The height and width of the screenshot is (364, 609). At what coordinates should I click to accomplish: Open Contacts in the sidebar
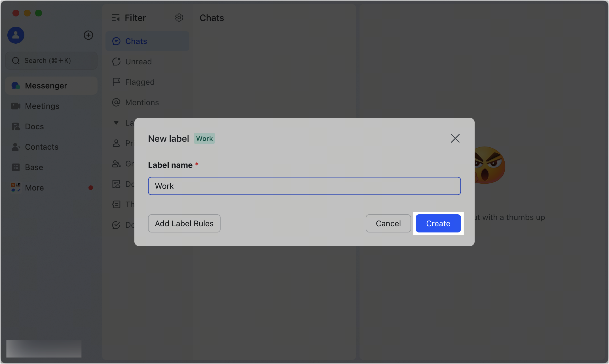tap(41, 147)
